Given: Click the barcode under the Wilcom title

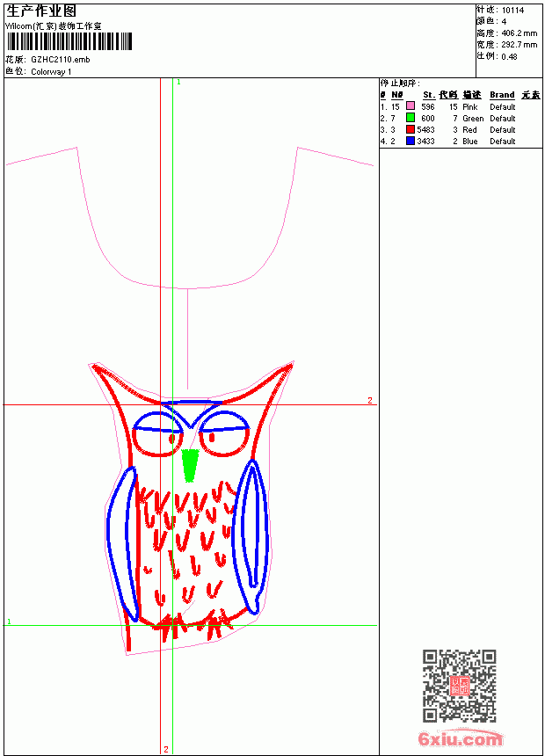Looking at the screenshot, I should tap(69, 41).
